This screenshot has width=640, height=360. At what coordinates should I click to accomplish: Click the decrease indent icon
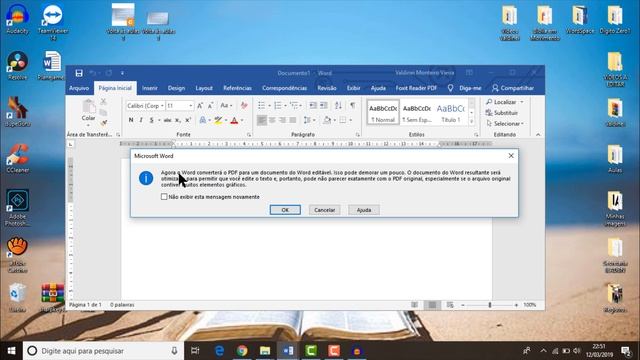313,106
